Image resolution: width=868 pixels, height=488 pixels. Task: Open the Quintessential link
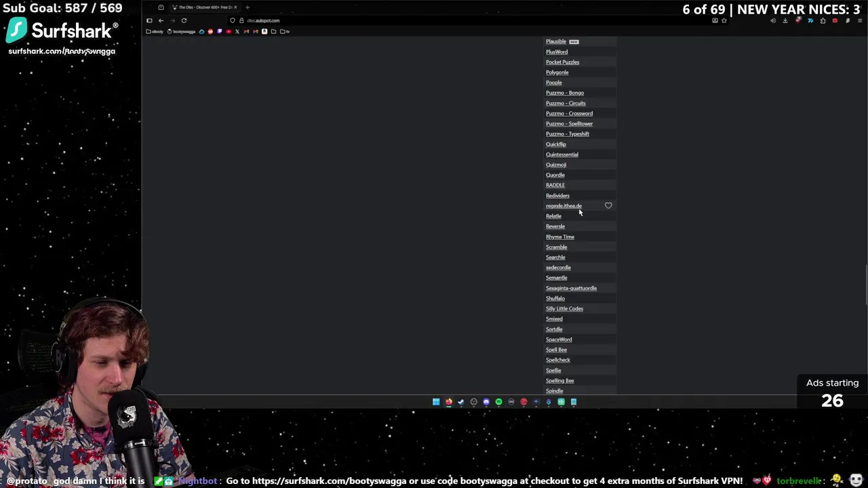(561, 155)
